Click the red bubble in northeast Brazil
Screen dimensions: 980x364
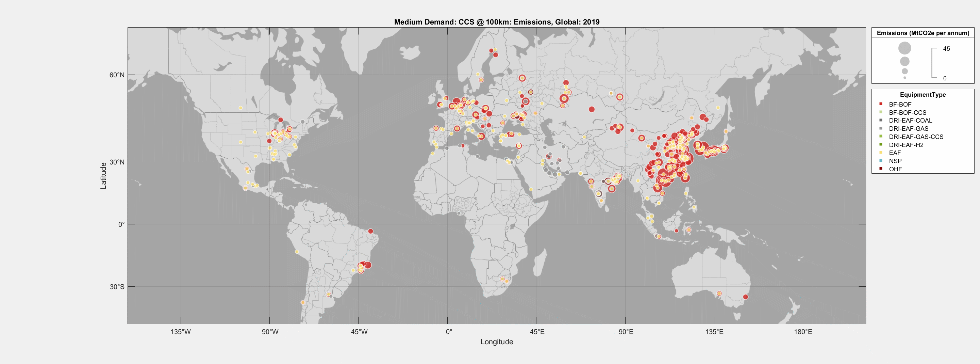(370, 231)
